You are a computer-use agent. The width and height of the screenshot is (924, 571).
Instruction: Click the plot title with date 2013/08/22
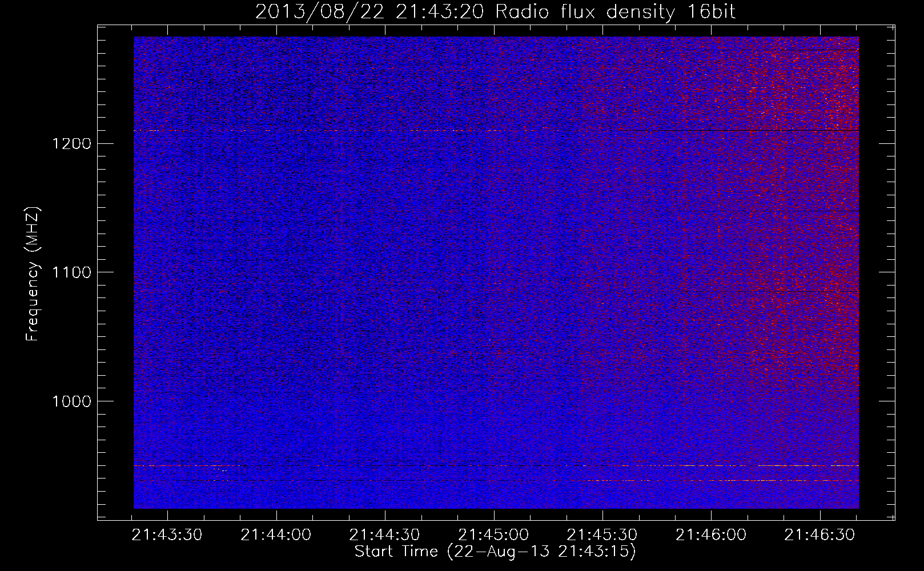(495, 11)
